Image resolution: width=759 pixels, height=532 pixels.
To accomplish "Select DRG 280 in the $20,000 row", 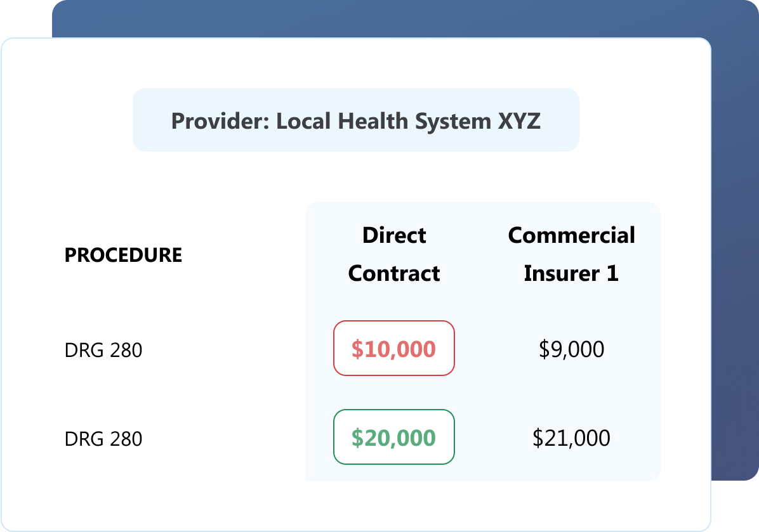I will coord(103,439).
